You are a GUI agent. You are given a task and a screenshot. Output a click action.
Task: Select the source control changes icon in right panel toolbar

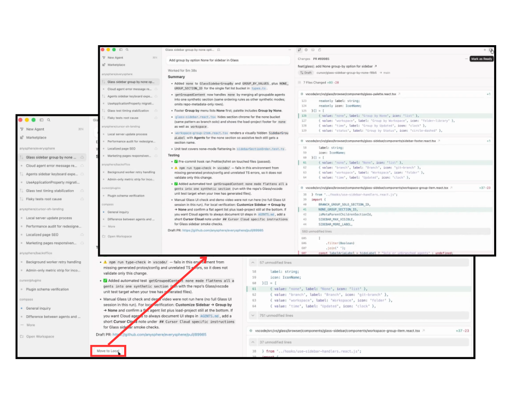click(300, 50)
